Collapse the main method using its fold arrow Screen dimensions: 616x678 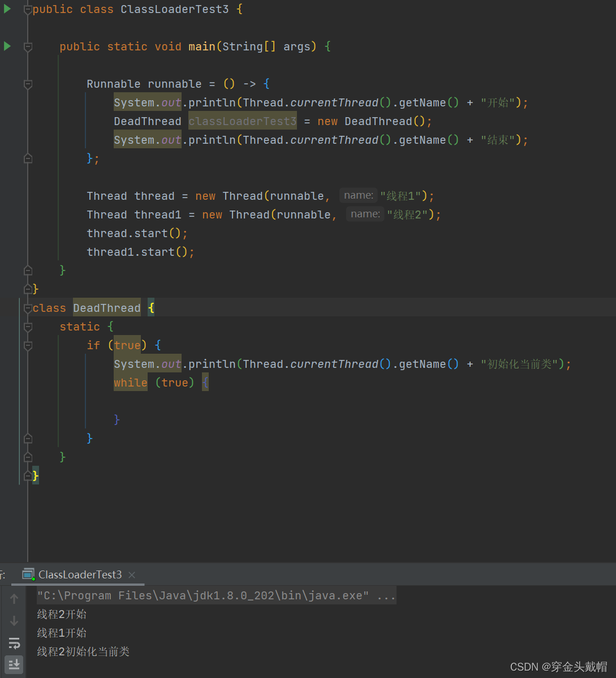tap(28, 46)
